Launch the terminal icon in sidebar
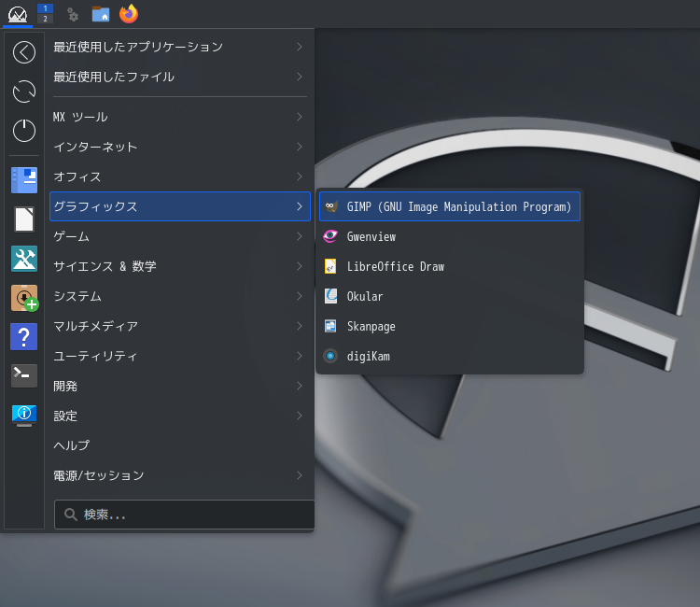Screen dimensions: 700x607 pos(24,375)
